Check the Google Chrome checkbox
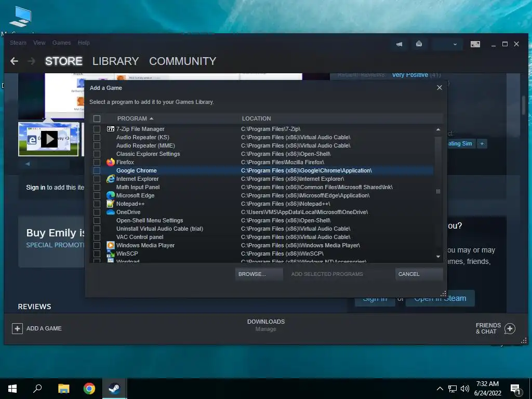 coord(97,170)
